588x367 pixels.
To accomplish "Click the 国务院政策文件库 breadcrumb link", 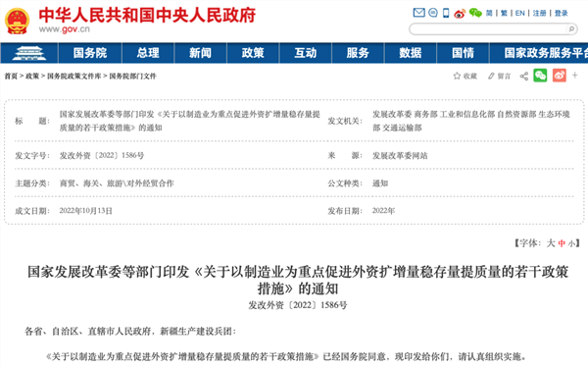I will [74, 77].
